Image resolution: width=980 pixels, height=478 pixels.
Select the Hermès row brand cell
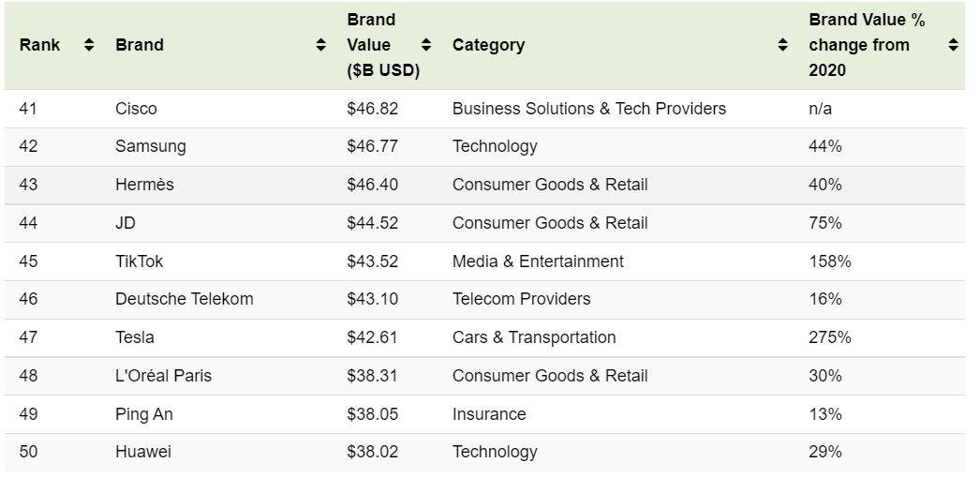click(144, 185)
